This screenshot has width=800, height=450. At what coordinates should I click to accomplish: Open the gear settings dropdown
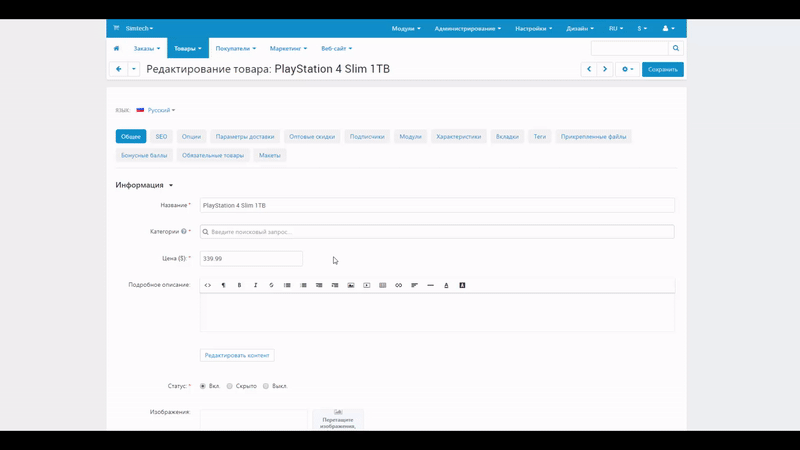pyautogui.click(x=627, y=69)
